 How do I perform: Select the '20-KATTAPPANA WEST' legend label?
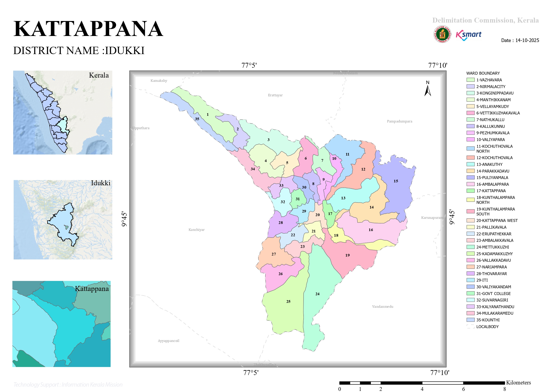click(x=497, y=221)
